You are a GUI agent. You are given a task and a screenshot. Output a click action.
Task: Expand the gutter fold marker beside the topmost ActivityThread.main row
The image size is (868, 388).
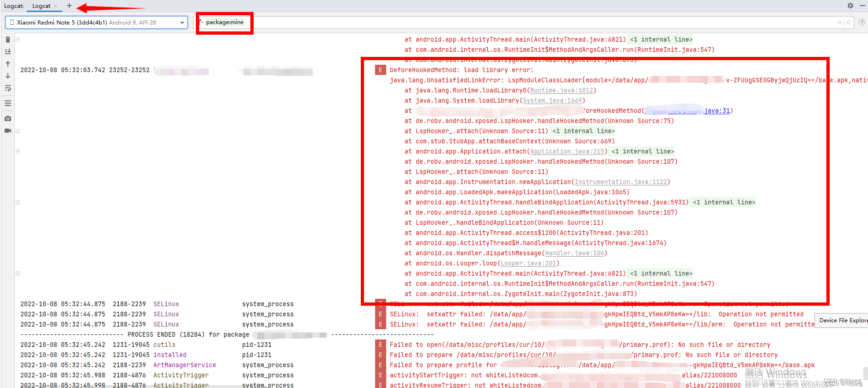(x=18, y=40)
